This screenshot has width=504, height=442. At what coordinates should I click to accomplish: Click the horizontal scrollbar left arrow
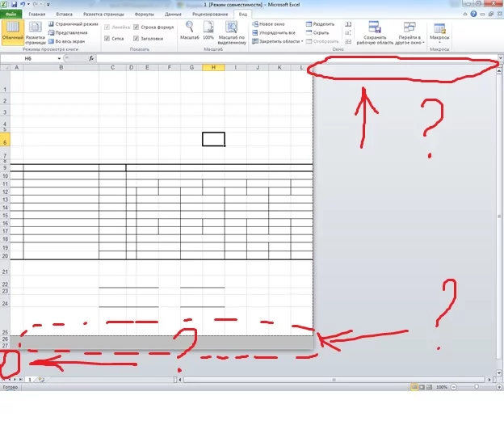[x=180, y=380]
